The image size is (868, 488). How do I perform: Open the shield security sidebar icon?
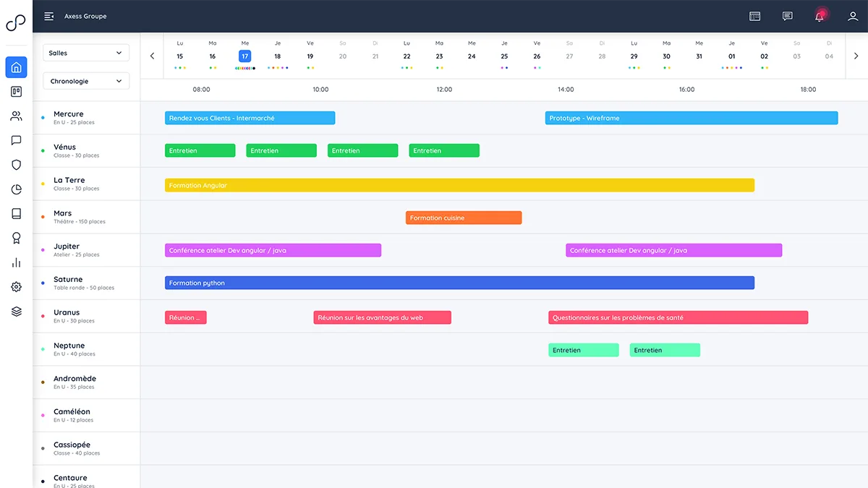point(16,165)
